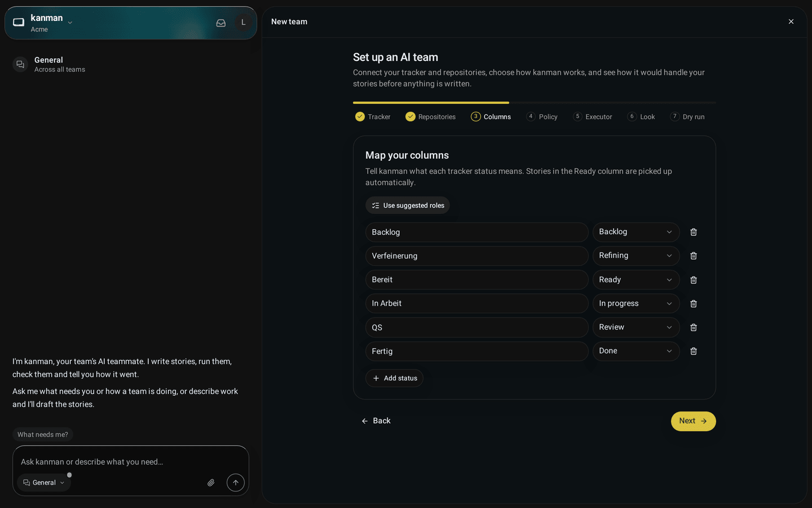The width and height of the screenshot is (812, 508).
Task: Remove the In Arbeit status row
Action: [x=694, y=304]
